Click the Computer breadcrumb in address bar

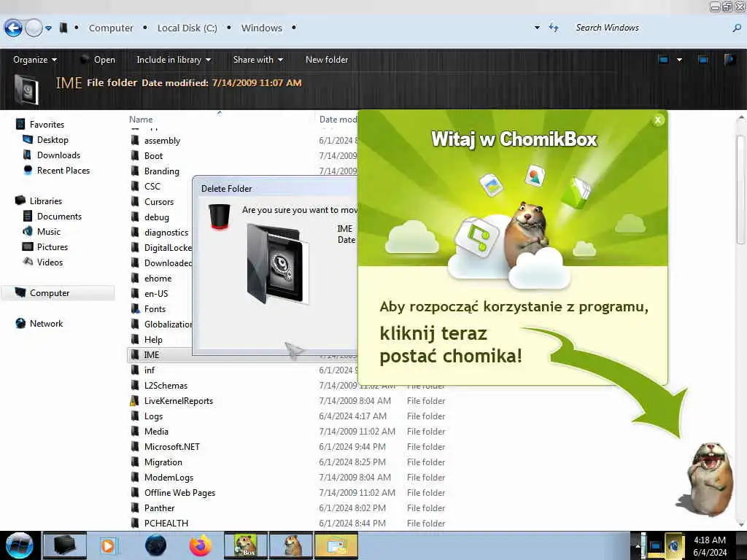pyautogui.click(x=111, y=28)
